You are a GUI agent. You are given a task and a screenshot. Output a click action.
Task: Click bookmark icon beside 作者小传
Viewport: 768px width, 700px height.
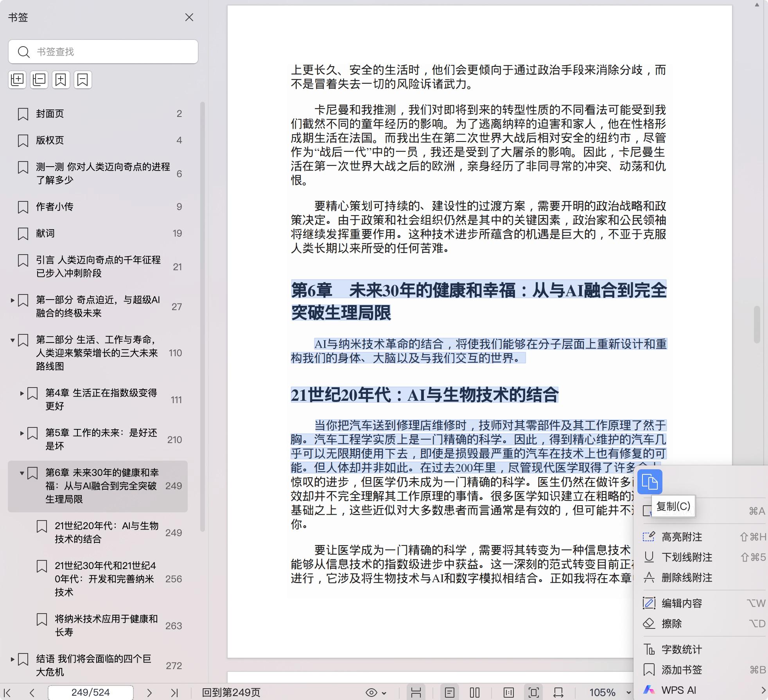point(23,207)
